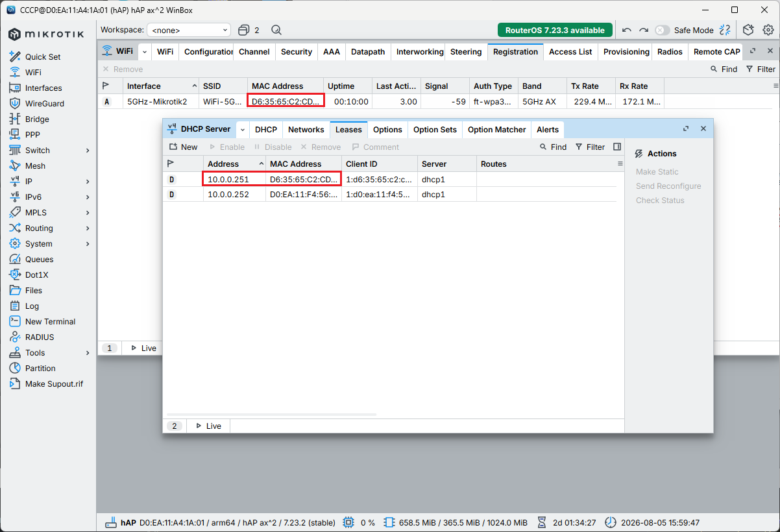Switch to the Alerts tab

[x=548, y=130]
